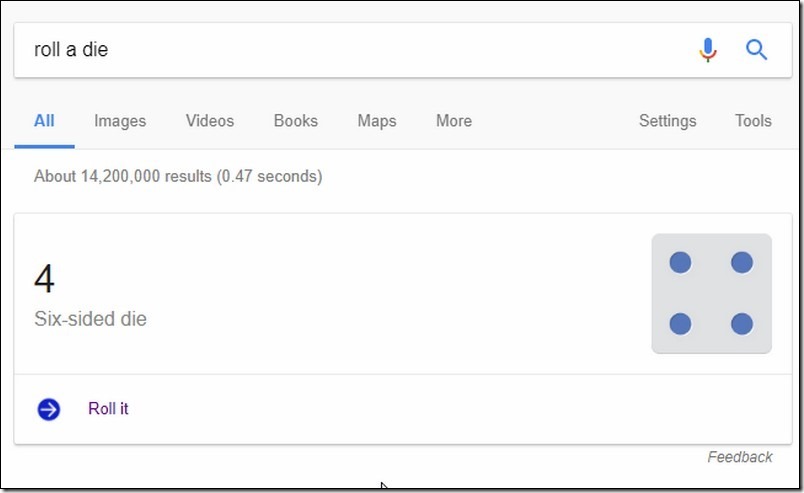The height and width of the screenshot is (493, 804).
Task: Click the six-sided die image
Action: tap(711, 293)
